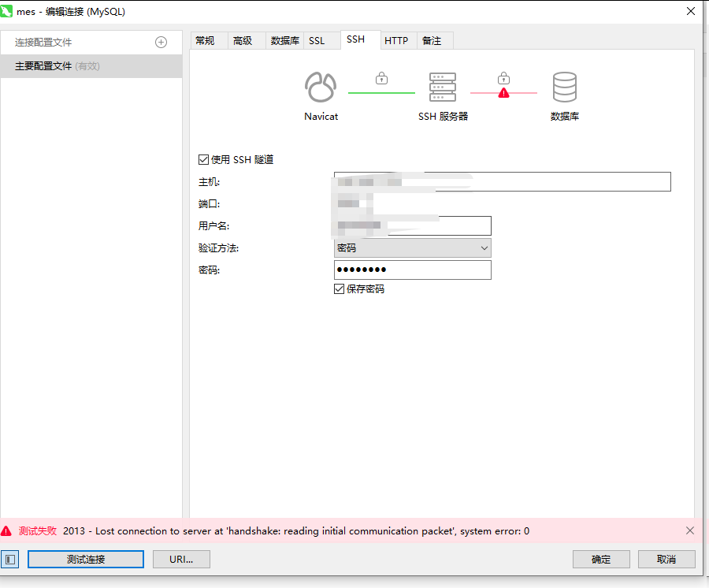709x588 pixels.
Task: Click the SSH server icon
Action: click(443, 87)
